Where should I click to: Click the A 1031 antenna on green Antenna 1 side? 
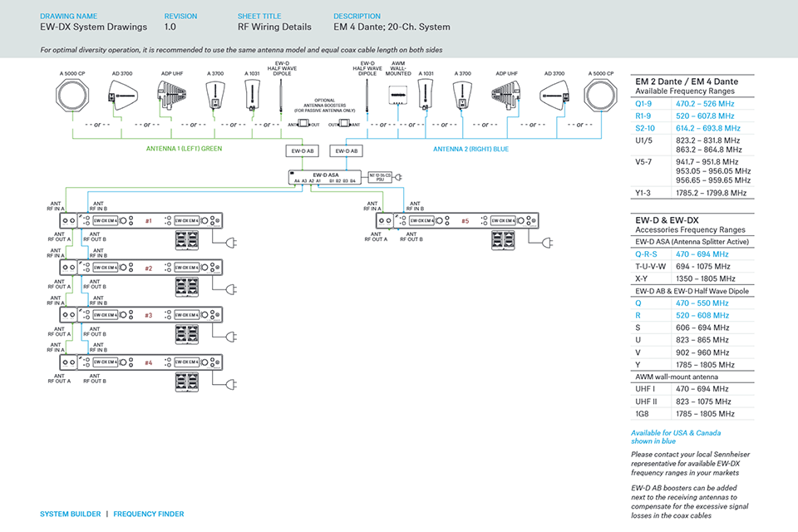(252, 96)
